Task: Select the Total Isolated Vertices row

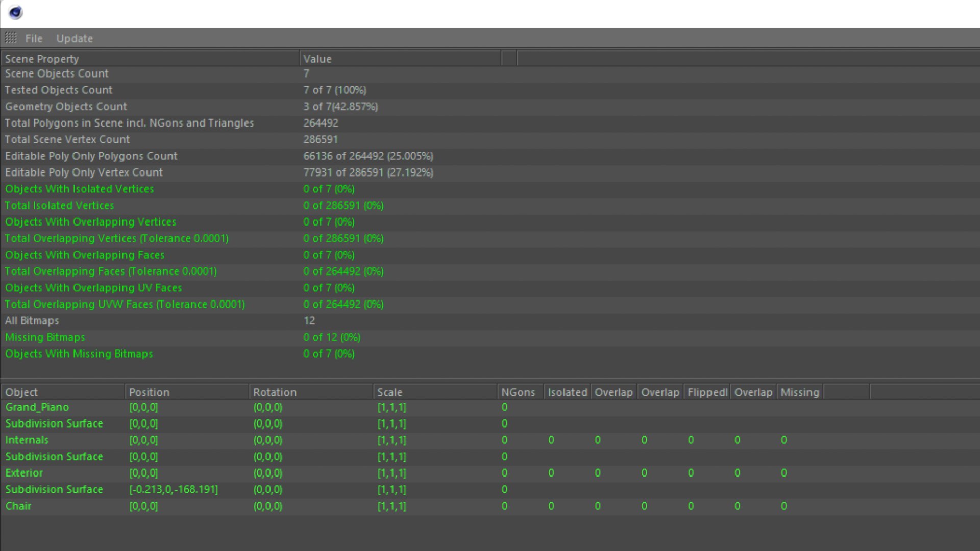Action: click(490, 205)
